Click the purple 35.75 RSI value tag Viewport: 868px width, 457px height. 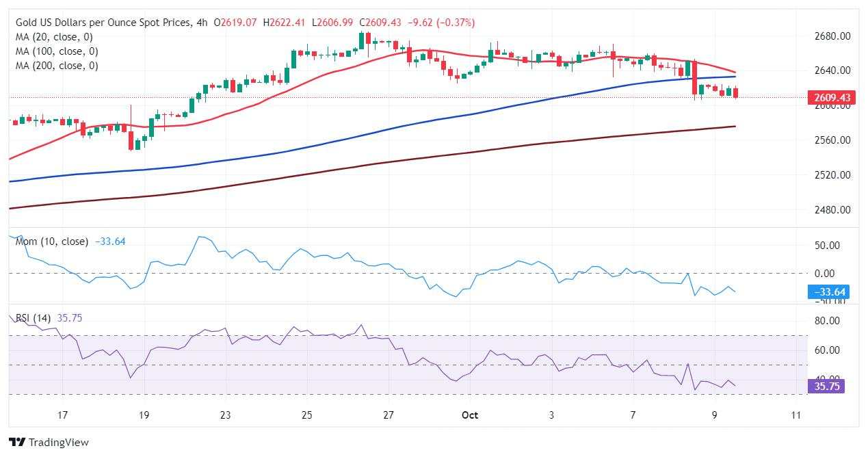coord(827,386)
